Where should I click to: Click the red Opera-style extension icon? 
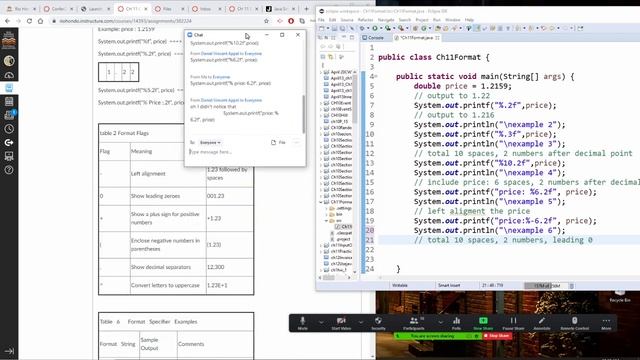(x=291, y=21)
